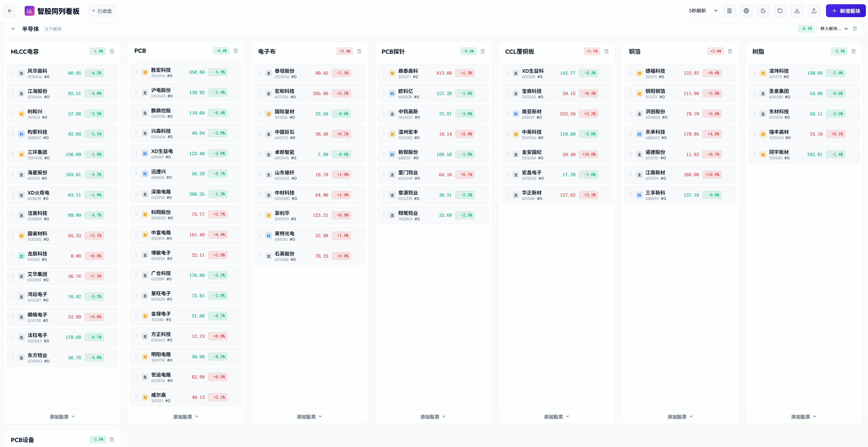Click the 铜箔 board change badge +3.0%
This screenshot has width=868, height=447.
[715, 51]
